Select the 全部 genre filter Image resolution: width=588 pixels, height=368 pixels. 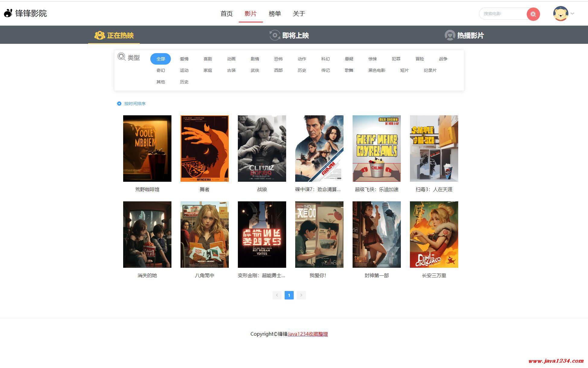pyautogui.click(x=161, y=59)
